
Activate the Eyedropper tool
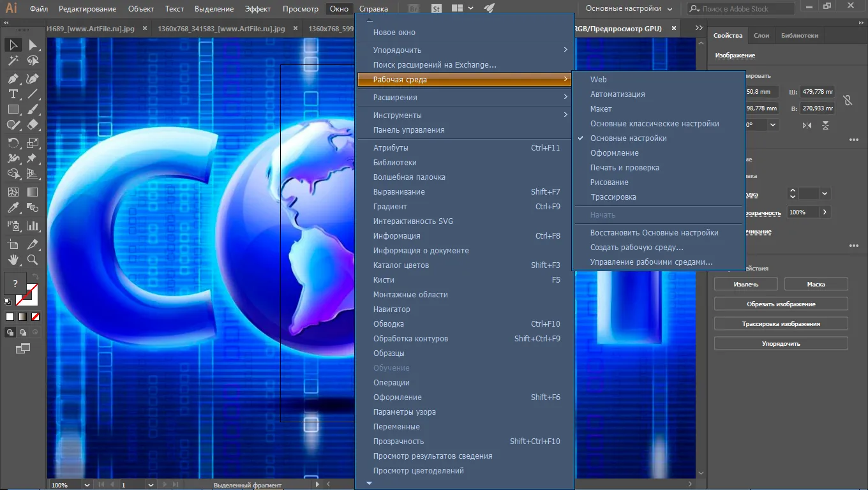click(x=13, y=208)
